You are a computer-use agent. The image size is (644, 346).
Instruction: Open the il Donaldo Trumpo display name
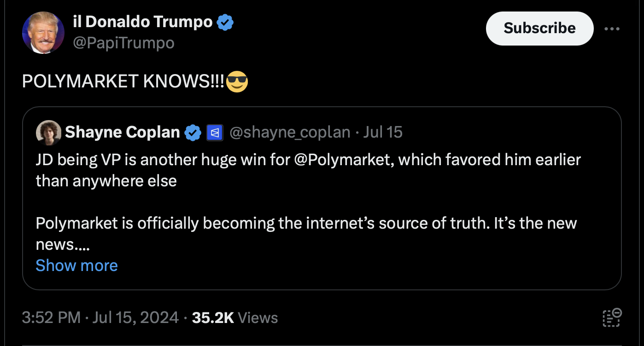point(143,22)
